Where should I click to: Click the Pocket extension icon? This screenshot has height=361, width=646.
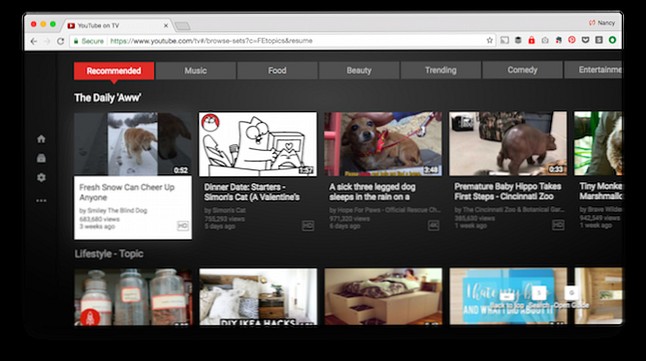pyautogui.click(x=585, y=40)
